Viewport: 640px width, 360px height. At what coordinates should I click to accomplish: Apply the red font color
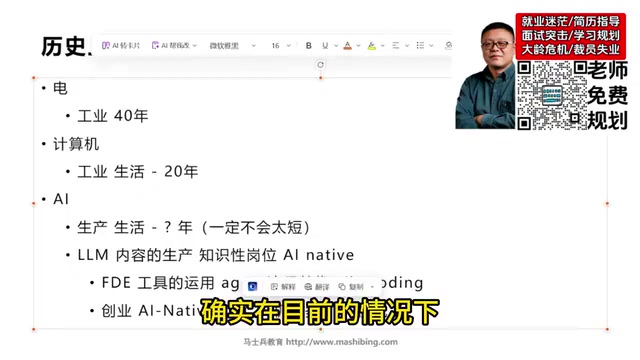(x=347, y=46)
